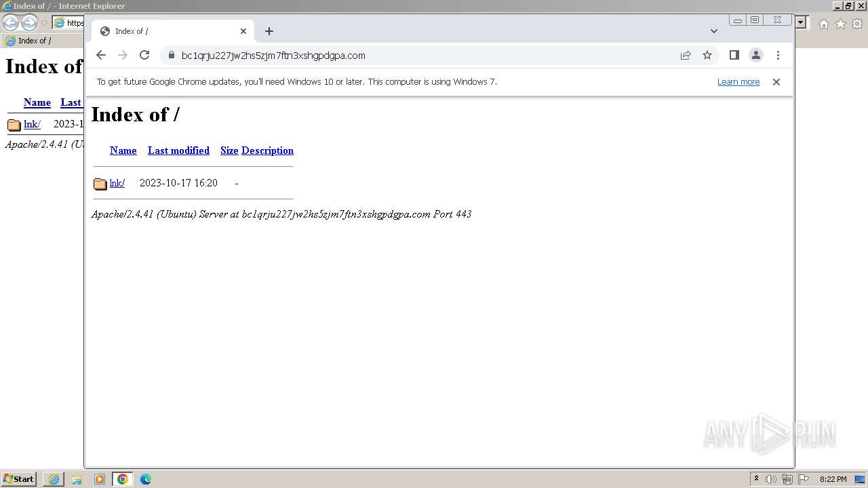The width and height of the screenshot is (868, 488).
Task: Sort listing by Name in Chrome
Action: (x=123, y=150)
